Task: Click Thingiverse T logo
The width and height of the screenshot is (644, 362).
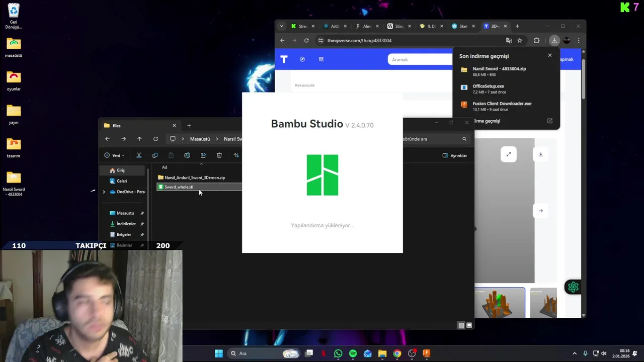Action: point(284,59)
